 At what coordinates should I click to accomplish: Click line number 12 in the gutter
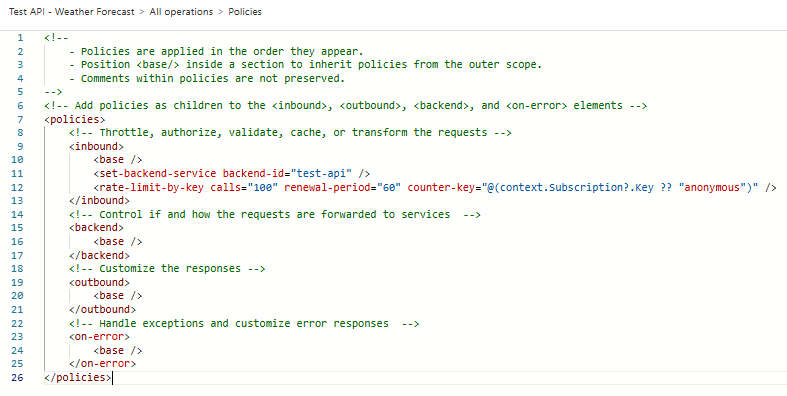tap(17, 187)
